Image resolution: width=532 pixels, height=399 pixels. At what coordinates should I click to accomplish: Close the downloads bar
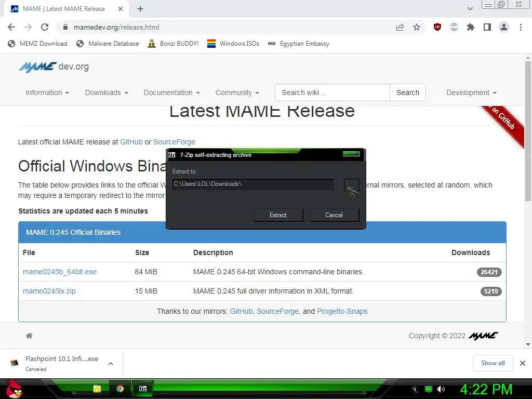pyautogui.click(x=523, y=363)
